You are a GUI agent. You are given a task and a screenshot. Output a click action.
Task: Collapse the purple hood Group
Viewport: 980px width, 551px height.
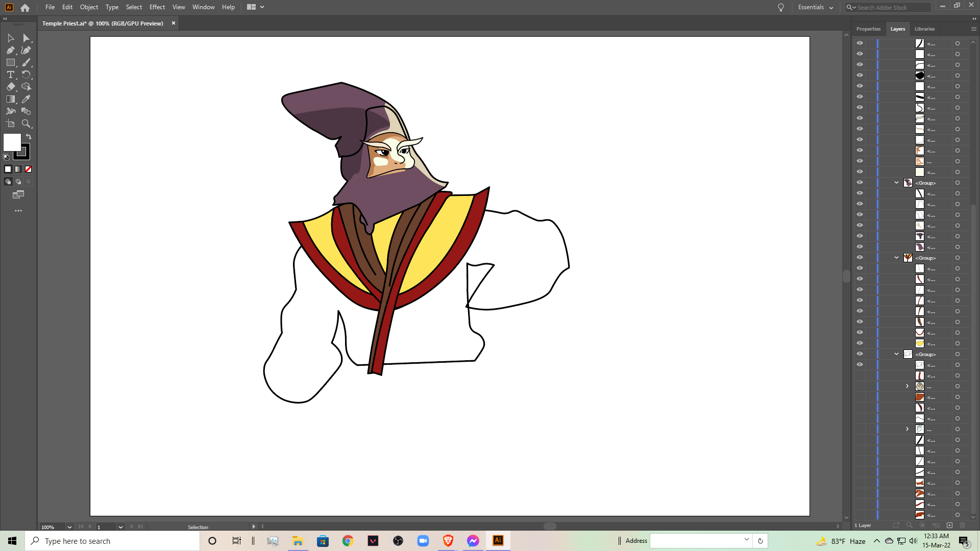tap(897, 183)
